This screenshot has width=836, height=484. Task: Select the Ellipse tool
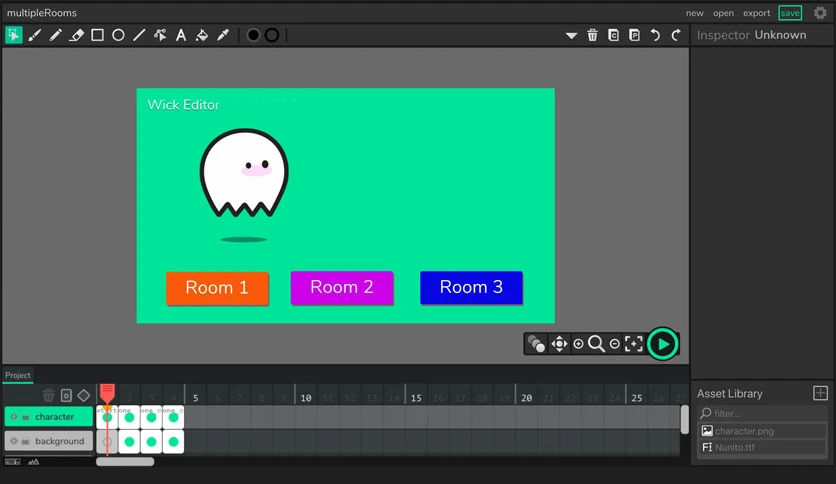[118, 35]
